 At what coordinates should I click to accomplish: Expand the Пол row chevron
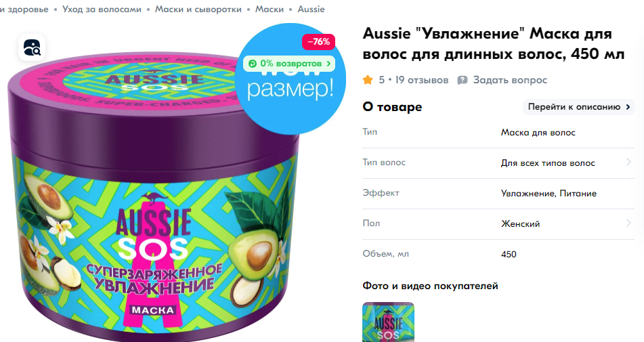point(628,223)
